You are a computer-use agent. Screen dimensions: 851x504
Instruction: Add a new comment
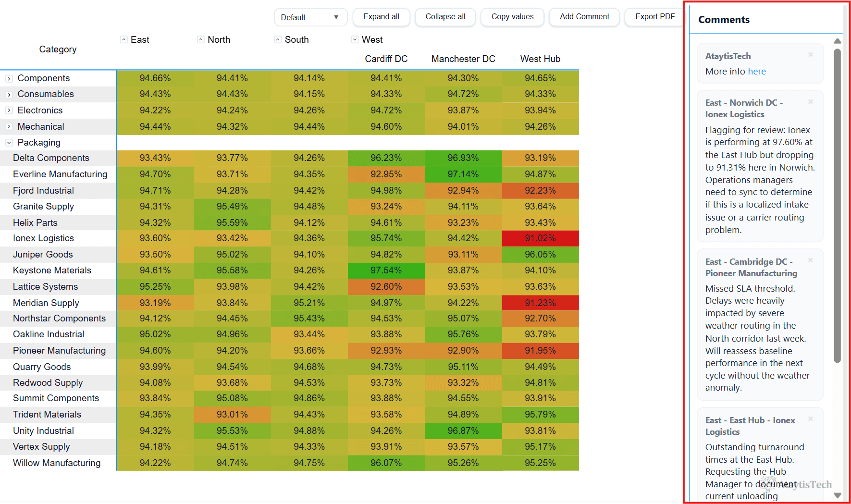(x=584, y=17)
